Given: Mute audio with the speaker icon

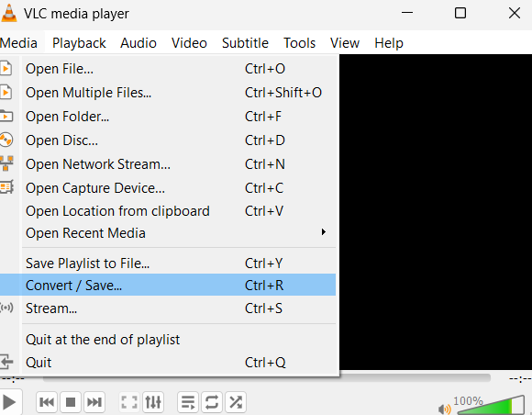Looking at the screenshot, I should [445, 409].
